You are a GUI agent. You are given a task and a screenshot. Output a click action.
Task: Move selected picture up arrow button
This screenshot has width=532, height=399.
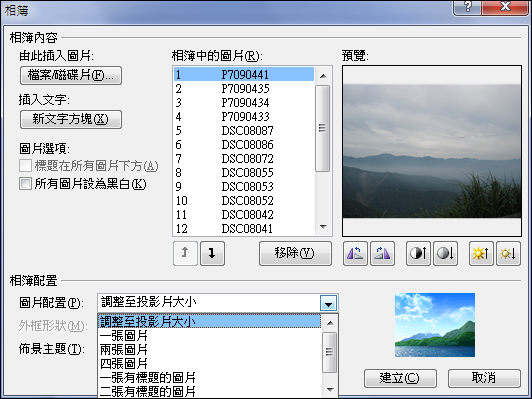point(185,253)
